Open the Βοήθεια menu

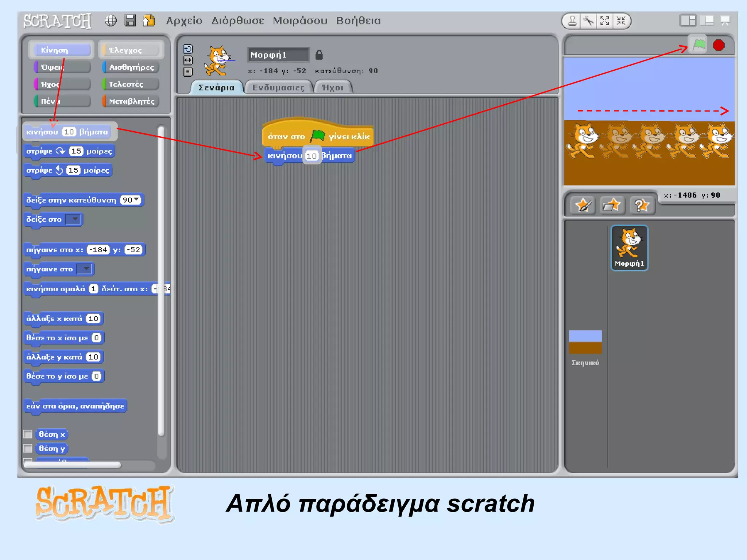click(358, 20)
